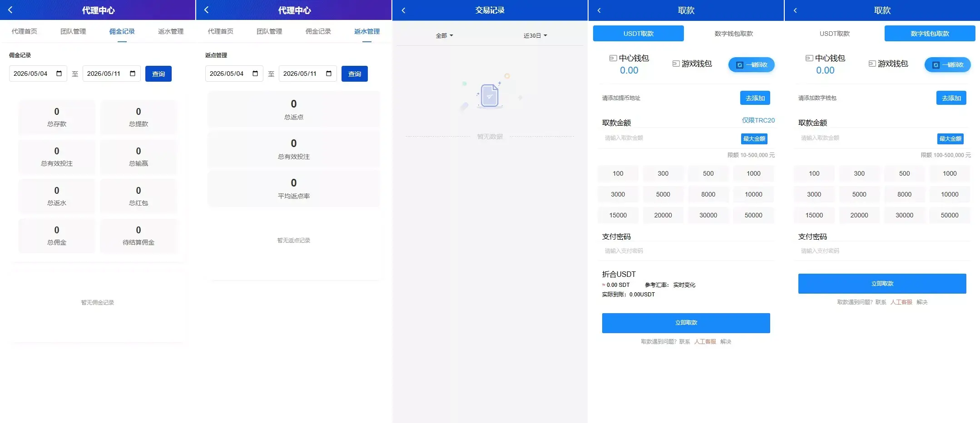Open calendar icon for 返点管理 end date
This screenshot has width=980, height=423.
[x=329, y=74]
